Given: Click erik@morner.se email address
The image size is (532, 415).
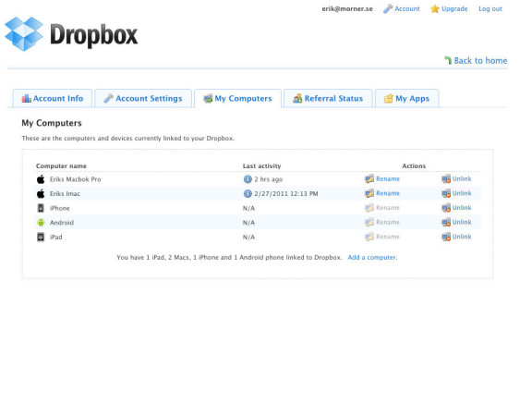Looking at the screenshot, I should pos(347,9).
